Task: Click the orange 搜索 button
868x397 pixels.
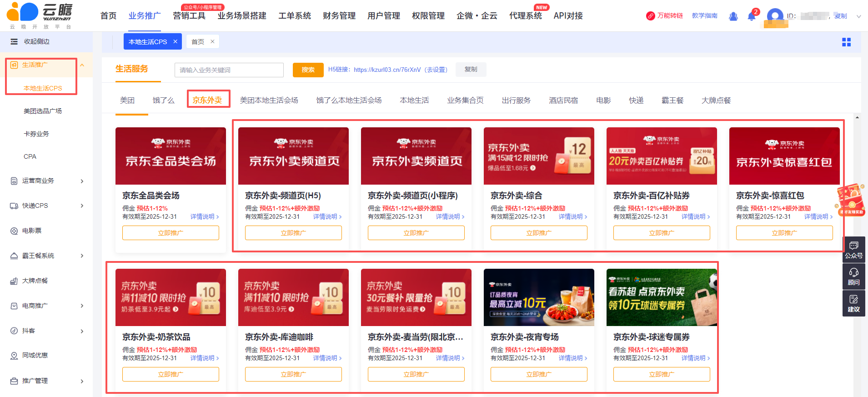Action: point(308,70)
